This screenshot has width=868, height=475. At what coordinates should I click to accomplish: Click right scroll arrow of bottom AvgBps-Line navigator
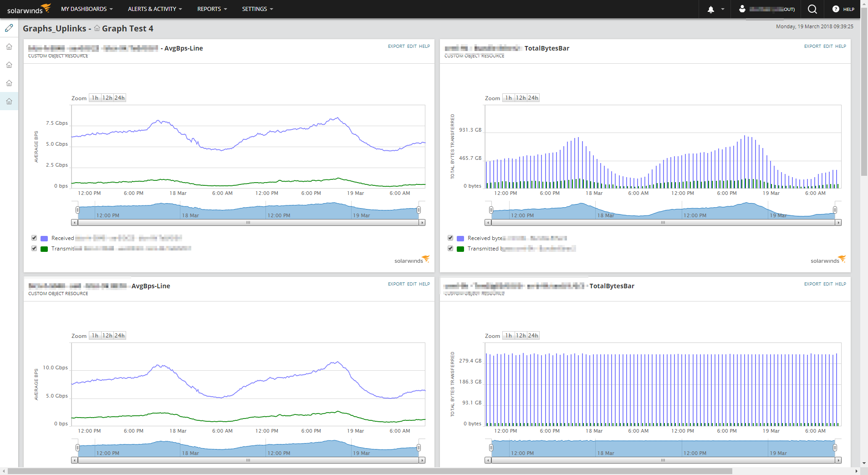click(422, 460)
